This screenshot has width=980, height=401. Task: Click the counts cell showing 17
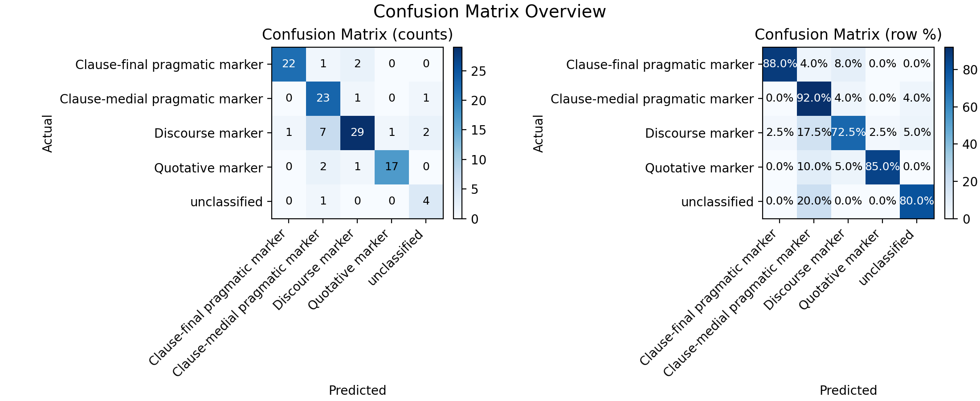click(392, 167)
